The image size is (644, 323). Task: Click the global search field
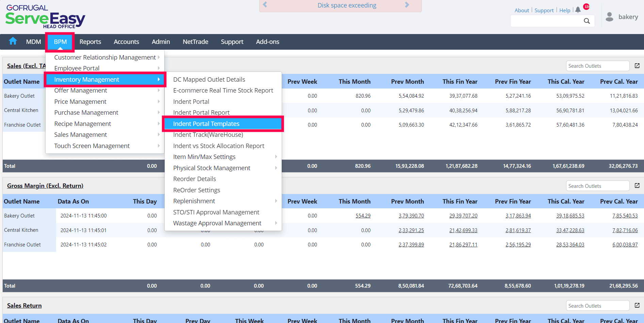(x=547, y=21)
